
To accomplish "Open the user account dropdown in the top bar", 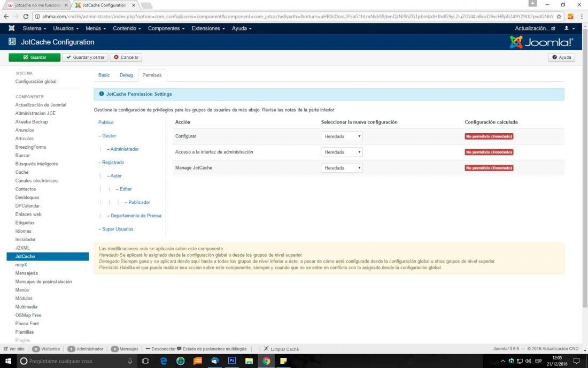I will click(569, 28).
